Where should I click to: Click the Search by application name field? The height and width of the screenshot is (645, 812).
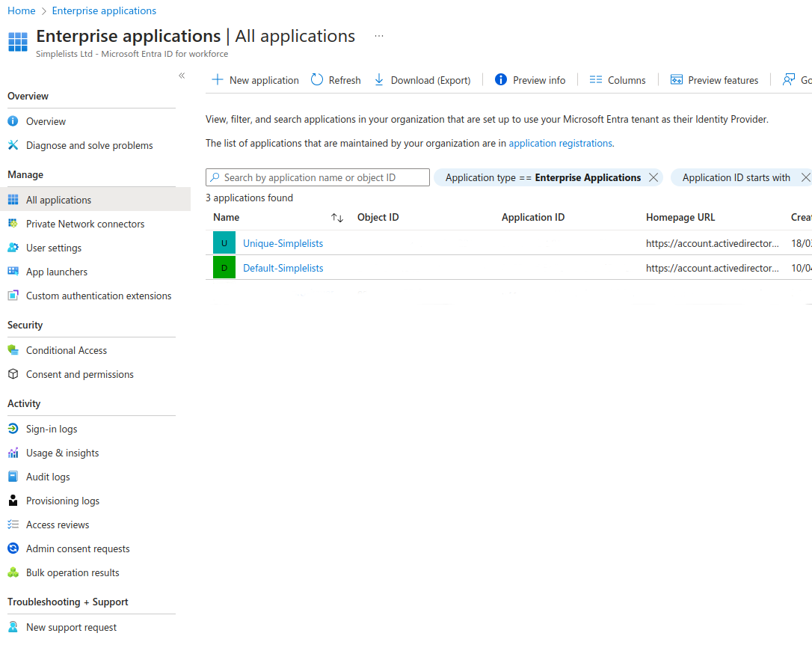(x=318, y=177)
